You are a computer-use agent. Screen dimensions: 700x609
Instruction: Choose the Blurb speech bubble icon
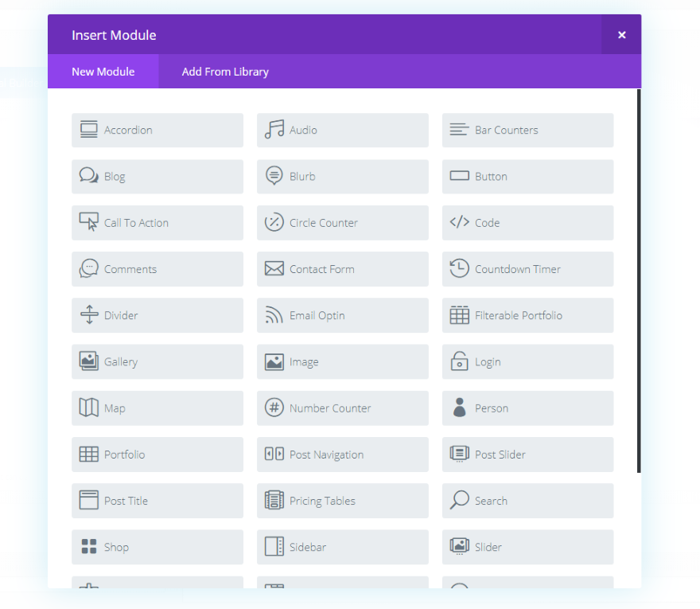274,176
